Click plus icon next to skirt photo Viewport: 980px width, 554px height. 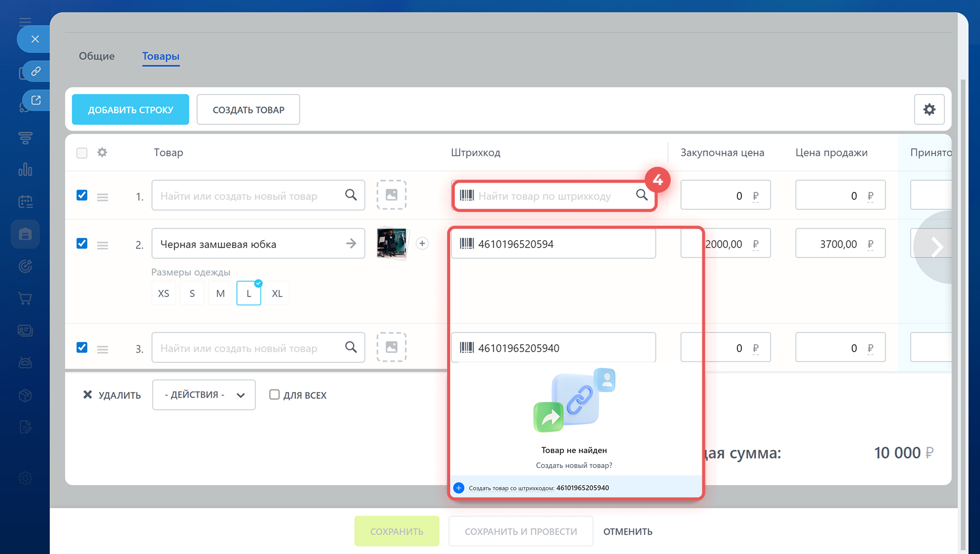pos(422,244)
